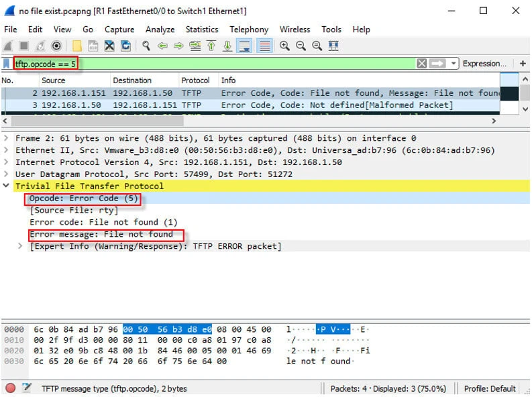This screenshot has width=532, height=399.
Task: Click the Expression... button
Action: coord(484,64)
